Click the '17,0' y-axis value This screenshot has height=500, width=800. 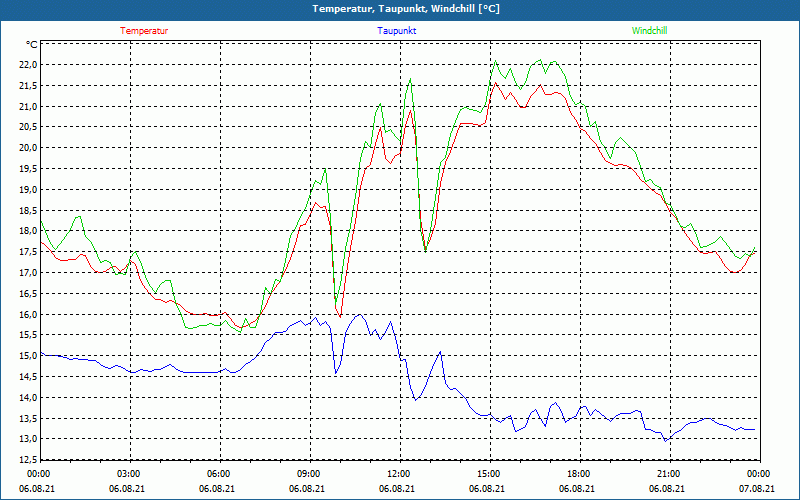[x=28, y=273]
